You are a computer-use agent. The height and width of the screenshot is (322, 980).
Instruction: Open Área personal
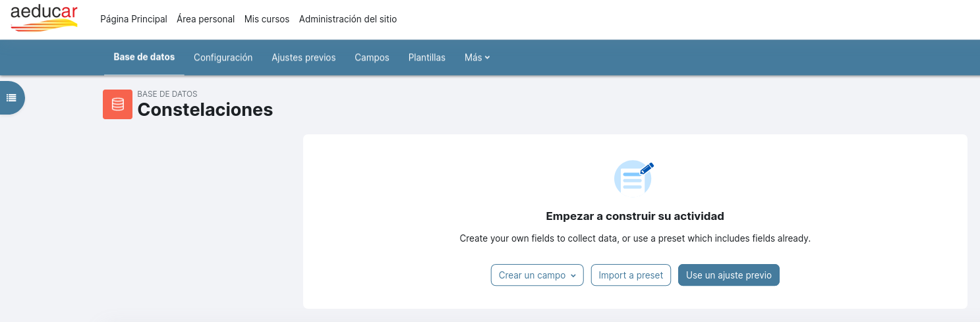coord(206,19)
